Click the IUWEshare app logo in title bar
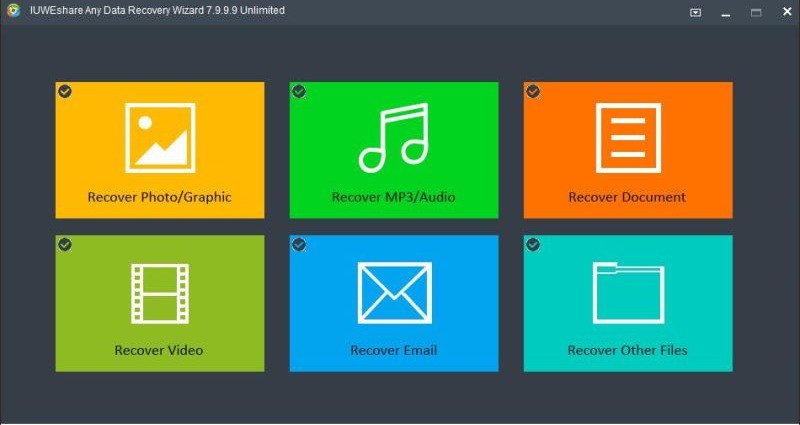This screenshot has height=425, width=800. (x=13, y=10)
